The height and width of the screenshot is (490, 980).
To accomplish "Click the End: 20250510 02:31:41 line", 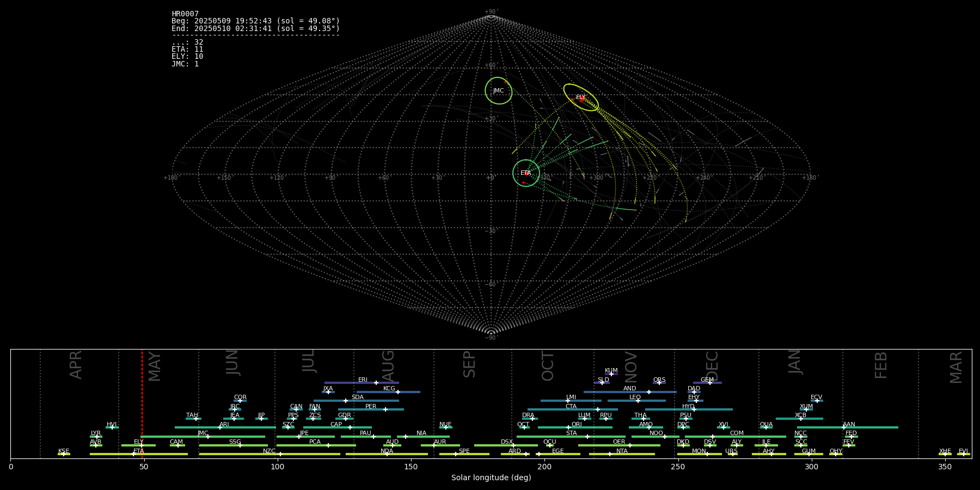I will pyautogui.click(x=255, y=28).
